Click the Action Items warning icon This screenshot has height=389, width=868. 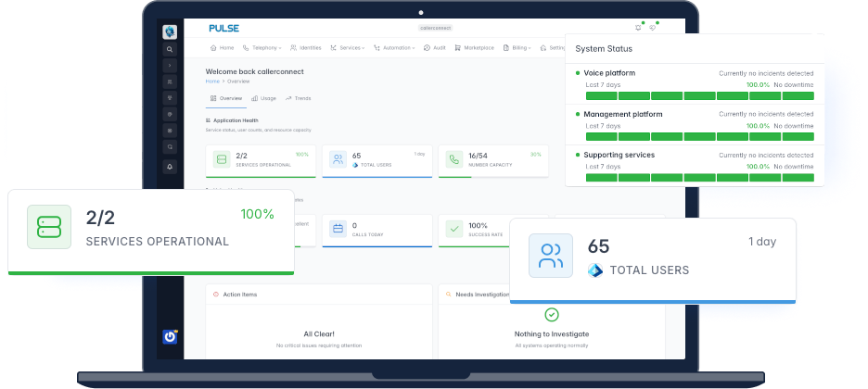216,295
